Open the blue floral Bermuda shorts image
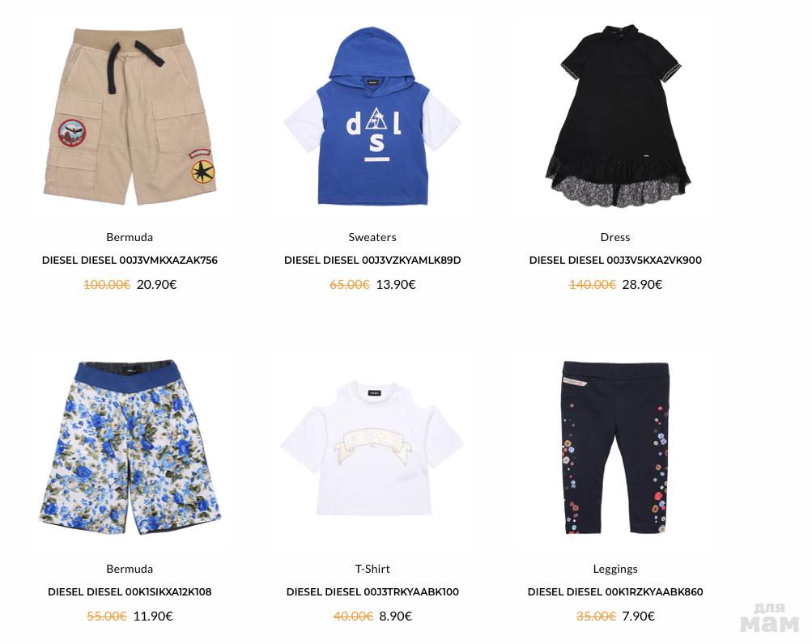812x644 pixels. point(130,447)
